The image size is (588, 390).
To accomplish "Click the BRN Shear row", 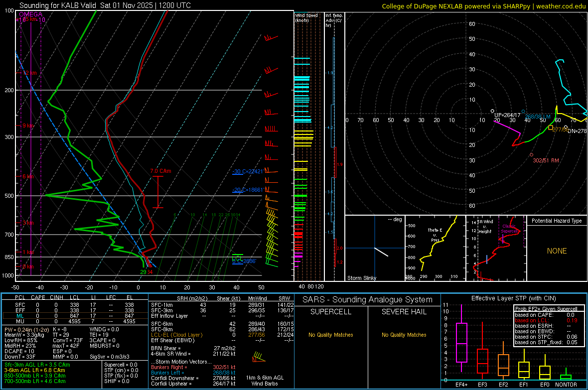I will pos(193,348).
